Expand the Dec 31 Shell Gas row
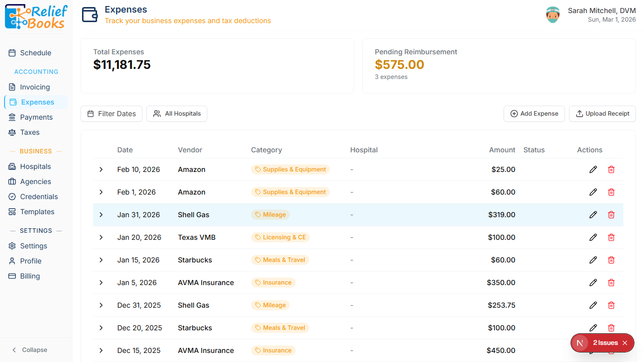 101,305
